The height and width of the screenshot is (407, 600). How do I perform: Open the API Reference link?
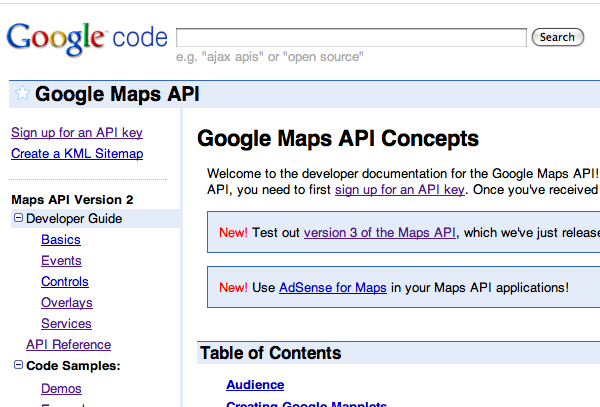(68, 345)
